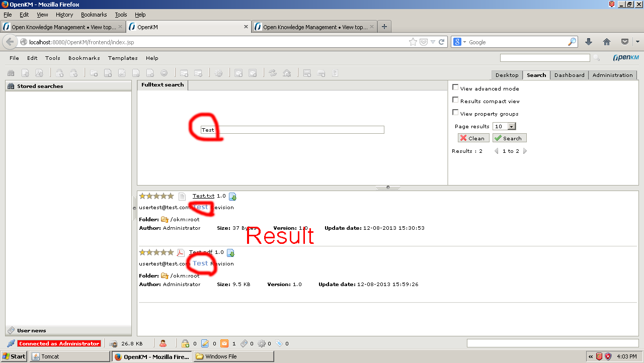644x363 pixels.
Task: Switch to the Dashboard tab
Action: 569,75
